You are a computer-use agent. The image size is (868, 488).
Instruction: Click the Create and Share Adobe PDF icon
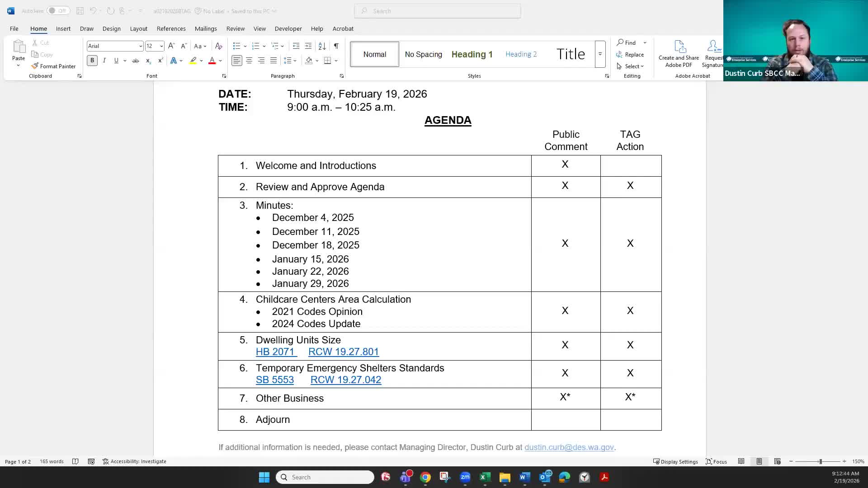tap(679, 47)
